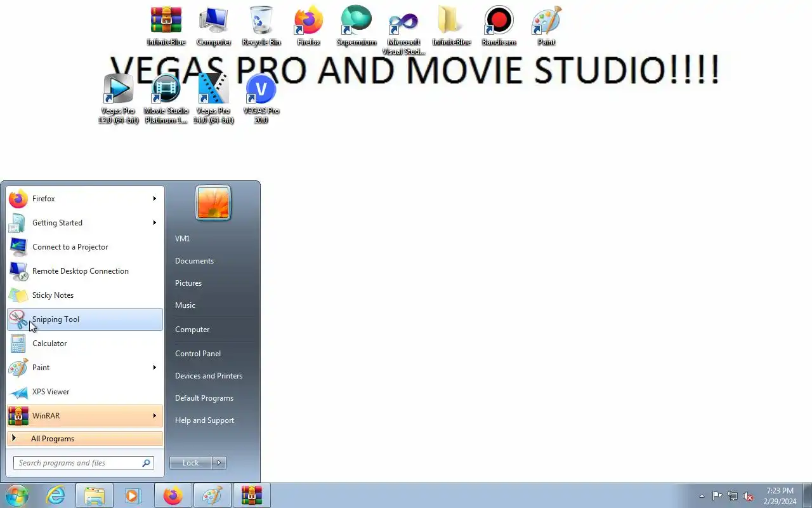Open Music library link
Screen dimensions: 812x508
(185, 305)
